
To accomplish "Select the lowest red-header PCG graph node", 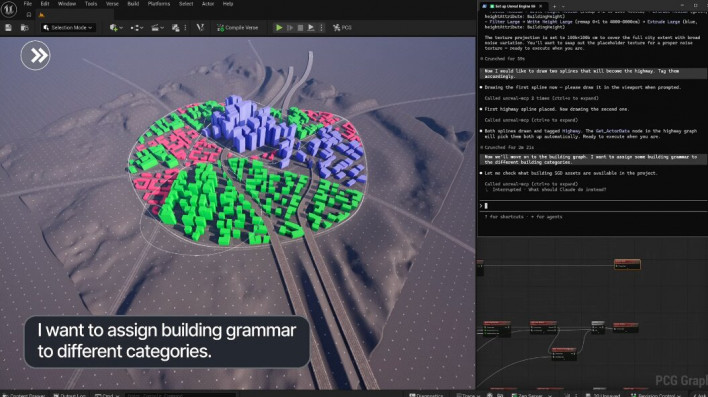I will pyautogui.click(x=564, y=354).
